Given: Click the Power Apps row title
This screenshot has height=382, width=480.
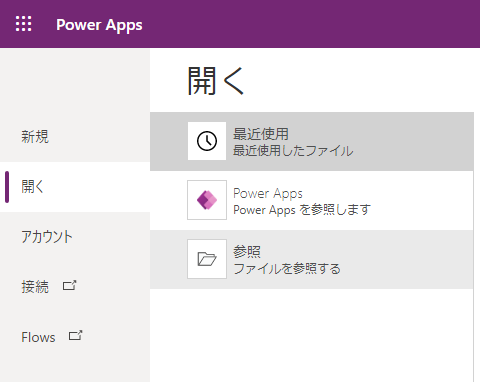Looking at the screenshot, I should pyautogui.click(x=268, y=193).
